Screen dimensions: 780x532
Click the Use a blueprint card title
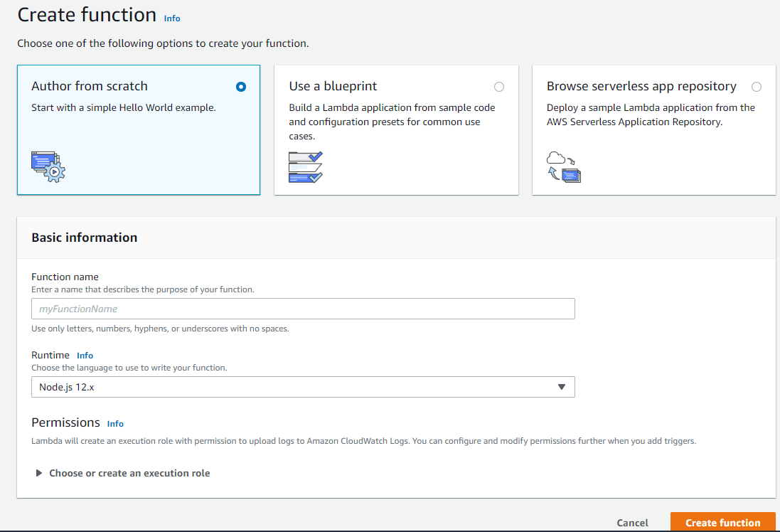coord(333,86)
